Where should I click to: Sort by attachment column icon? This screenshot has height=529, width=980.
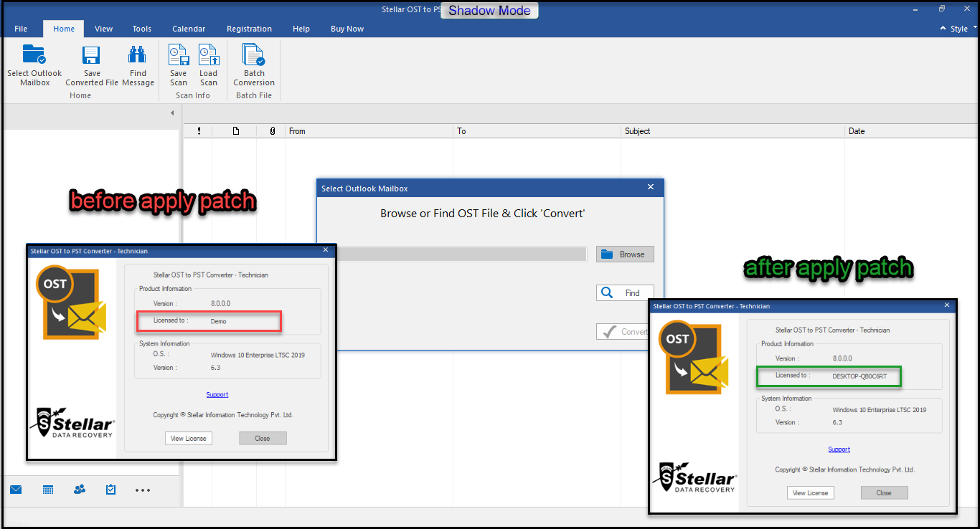(x=272, y=131)
